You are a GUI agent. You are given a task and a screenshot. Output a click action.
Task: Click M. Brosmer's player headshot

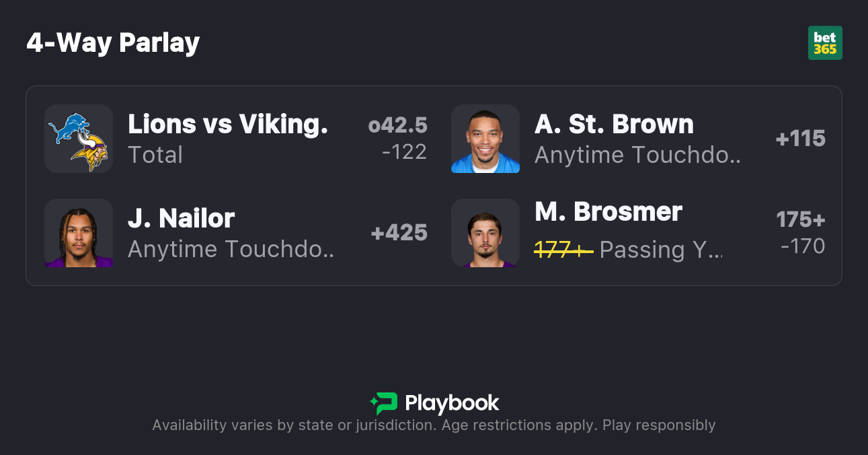pyautogui.click(x=485, y=233)
